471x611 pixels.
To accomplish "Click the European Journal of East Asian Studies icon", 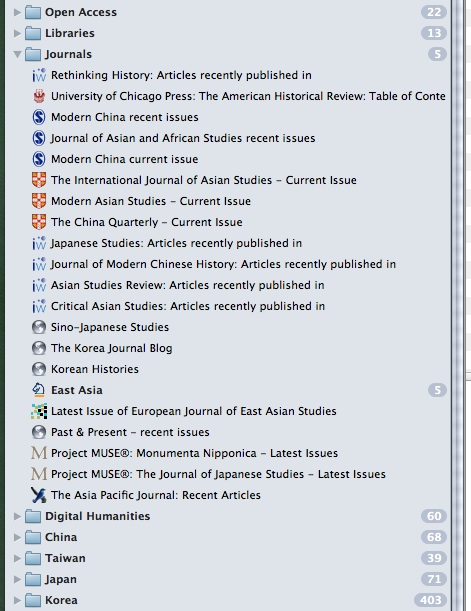I will point(39,411).
